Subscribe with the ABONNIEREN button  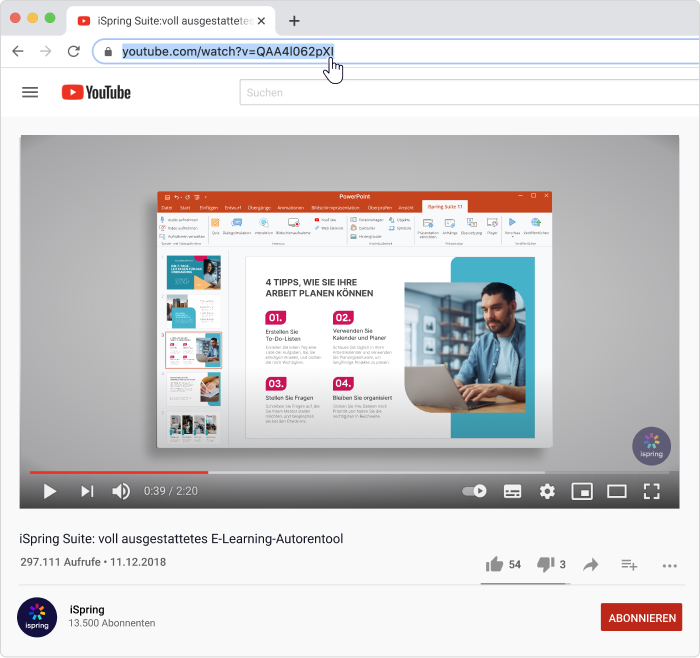coord(641,617)
